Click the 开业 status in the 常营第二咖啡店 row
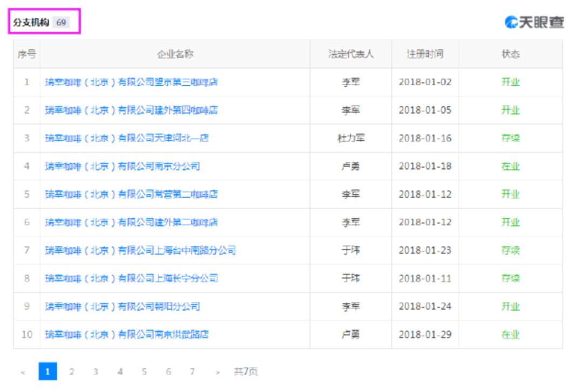 511,194
